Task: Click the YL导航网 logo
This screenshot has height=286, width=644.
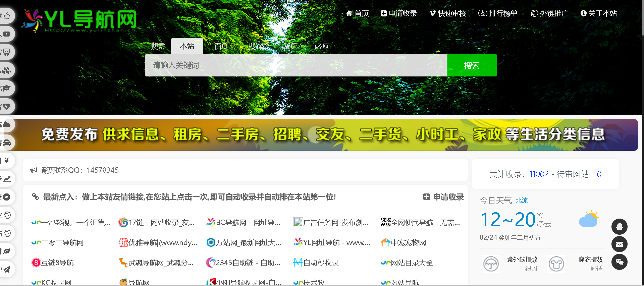Action: pos(79,21)
